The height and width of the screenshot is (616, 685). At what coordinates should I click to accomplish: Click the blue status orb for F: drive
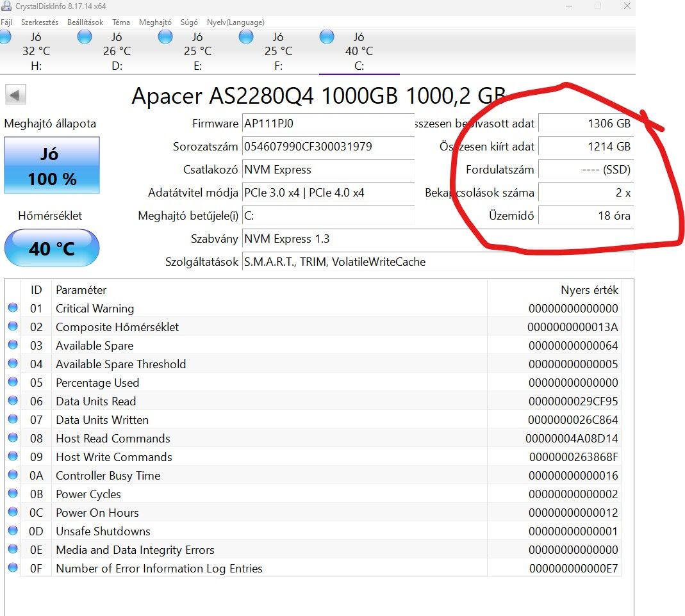click(x=246, y=36)
